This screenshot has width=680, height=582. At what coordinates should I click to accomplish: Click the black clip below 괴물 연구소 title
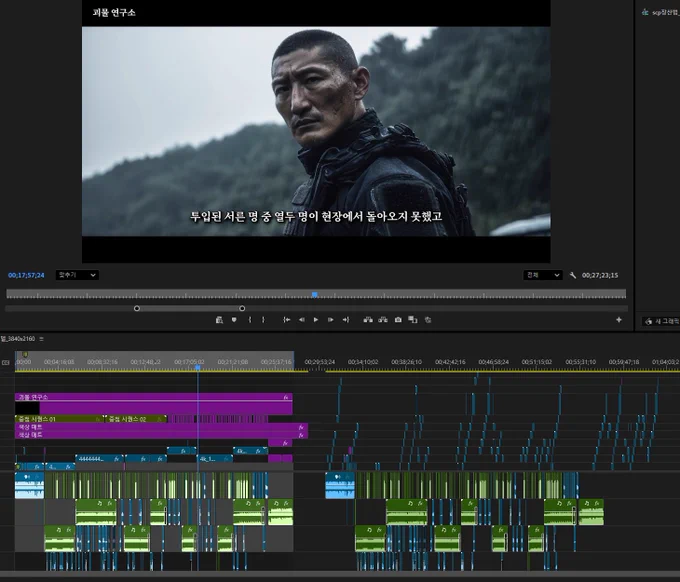click(x=27, y=408)
